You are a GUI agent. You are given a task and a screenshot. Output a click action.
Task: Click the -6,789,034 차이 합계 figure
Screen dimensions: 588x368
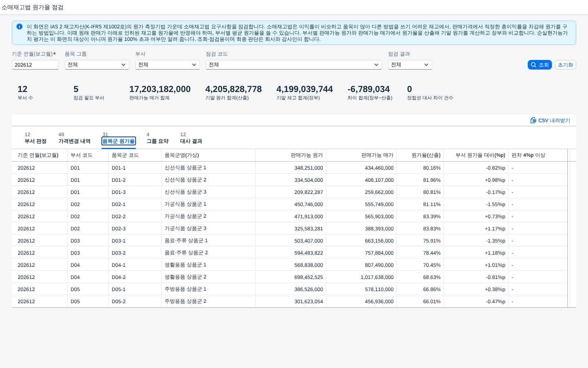(369, 89)
